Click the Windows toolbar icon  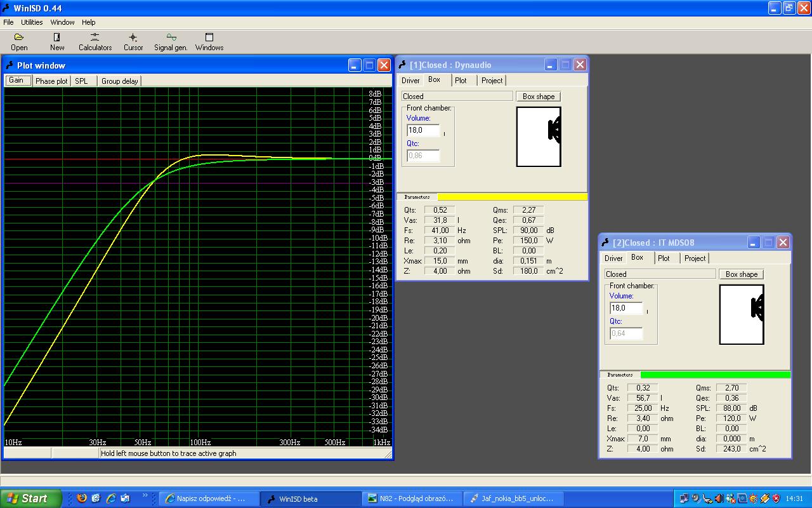(209, 42)
